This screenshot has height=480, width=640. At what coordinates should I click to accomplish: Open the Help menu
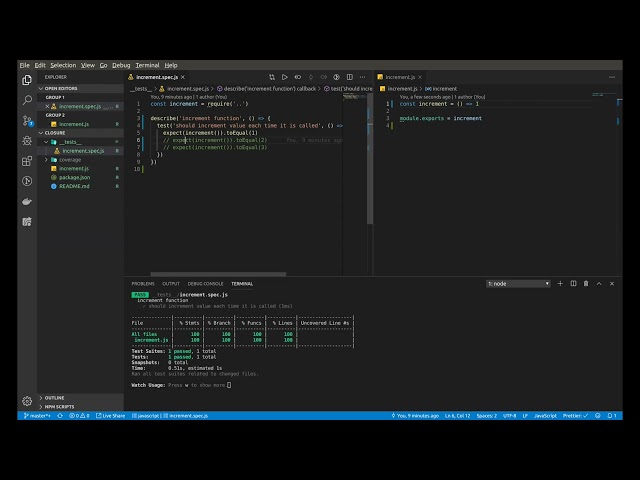coord(171,65)
